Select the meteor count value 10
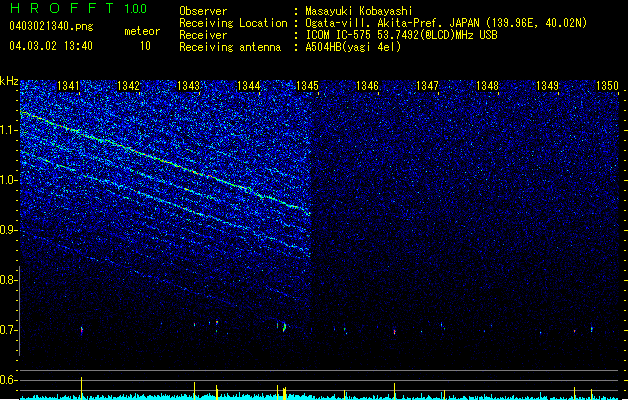 tap(145, 46)
